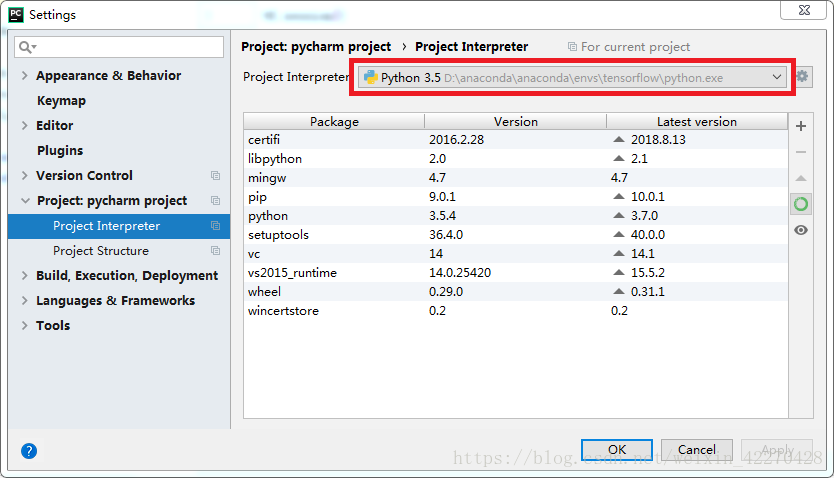Expand the Version Control section
Screen dimensions: 834x478
[x=24, y=175]
